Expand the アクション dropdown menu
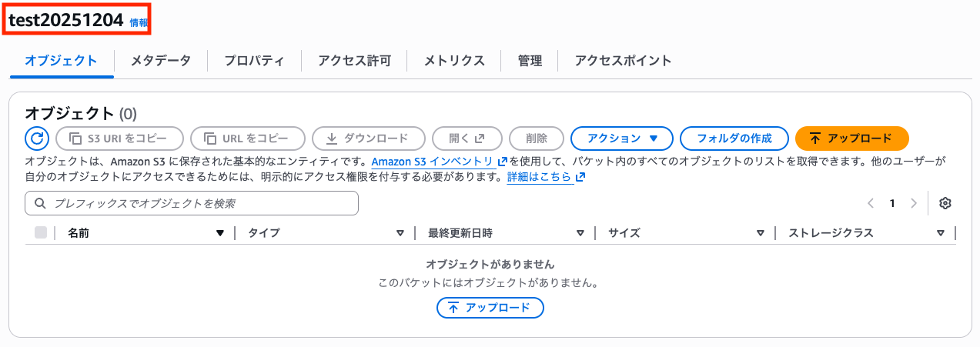The height and width of the screenshot is (347, 980). tap(621, 138)
